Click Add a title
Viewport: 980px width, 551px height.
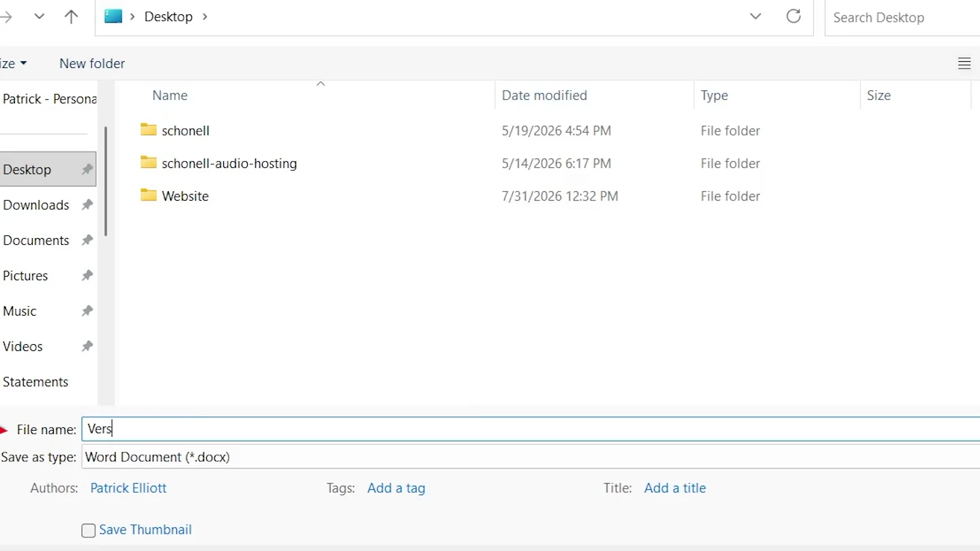pos(675,488)
